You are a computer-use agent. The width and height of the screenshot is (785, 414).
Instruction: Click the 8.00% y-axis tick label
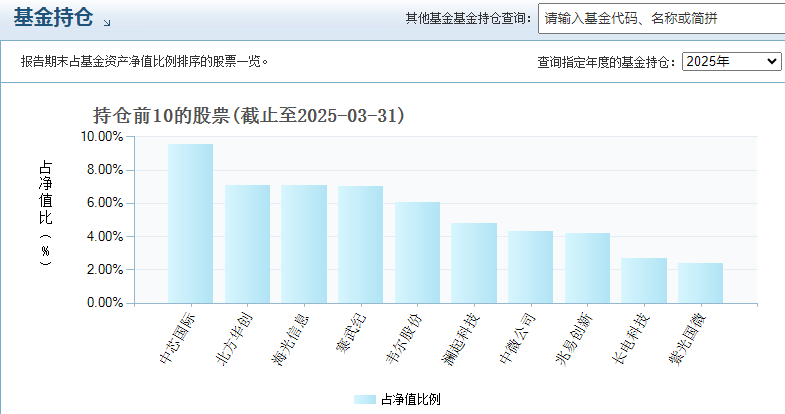(105, 170)
